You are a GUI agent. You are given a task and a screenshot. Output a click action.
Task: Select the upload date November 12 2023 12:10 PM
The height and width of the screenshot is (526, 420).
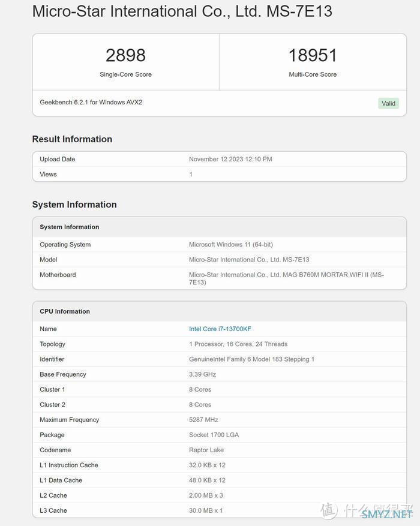pyautogui.click(x=230, y=159)
